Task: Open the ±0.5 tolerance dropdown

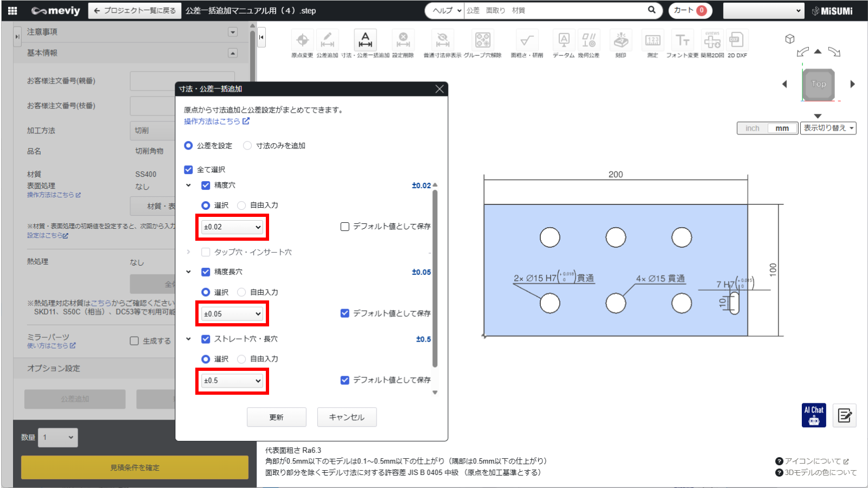Action: pos(232,381)
